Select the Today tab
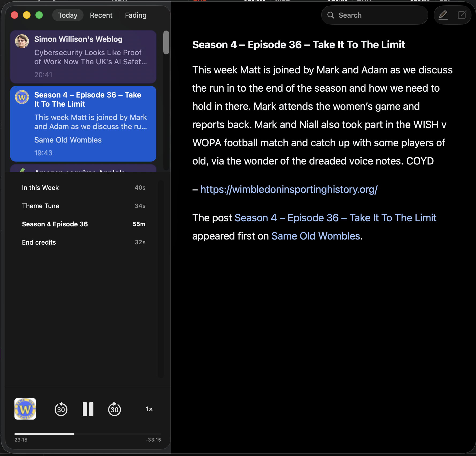Screen dimensions: 476x456 (67, 15)
